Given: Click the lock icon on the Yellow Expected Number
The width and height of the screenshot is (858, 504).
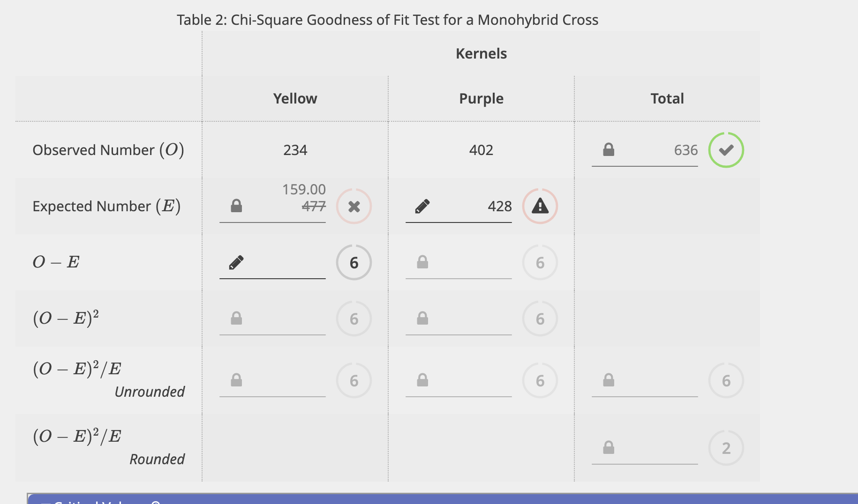Looking at the screenshot, I should pyautogui.click(x=237, y=205).
